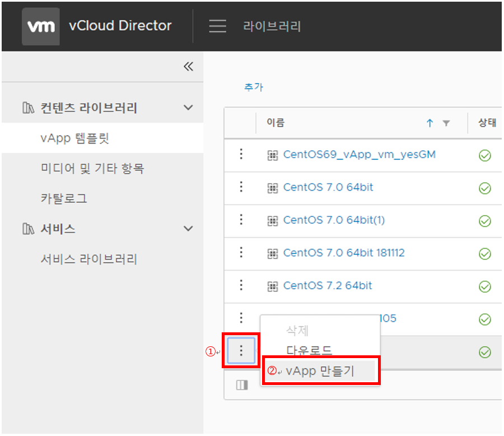Select vApp 만들기 from the context menu

click(x=320, y=371)
